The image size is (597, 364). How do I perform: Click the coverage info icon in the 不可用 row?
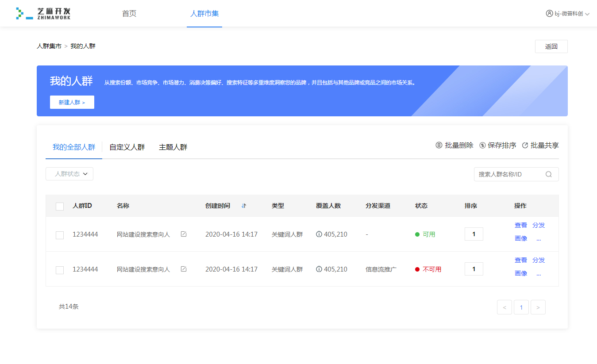(x=319, y=269)
